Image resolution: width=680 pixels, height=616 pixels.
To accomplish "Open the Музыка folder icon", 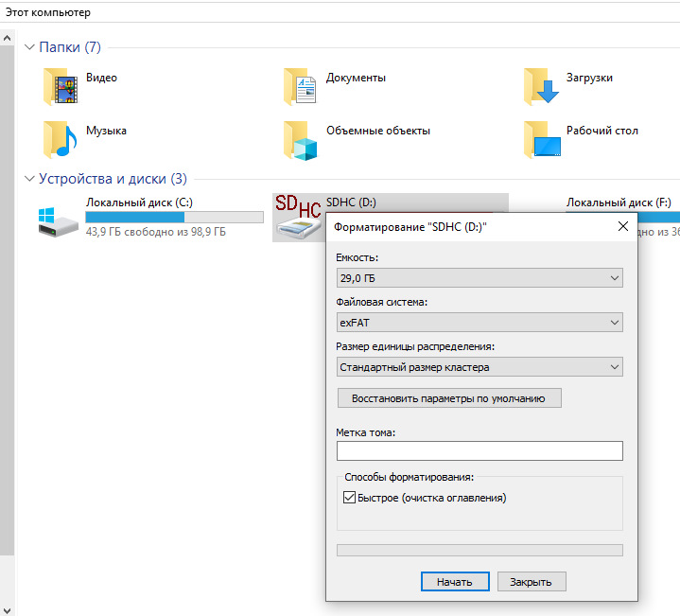I will 61,139.
